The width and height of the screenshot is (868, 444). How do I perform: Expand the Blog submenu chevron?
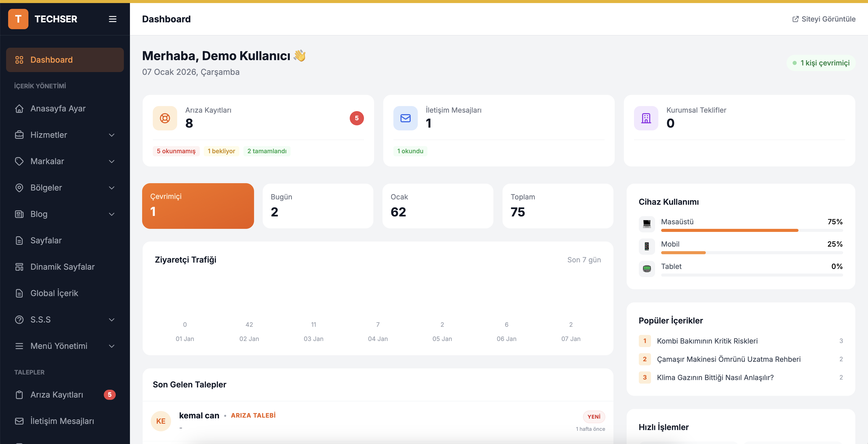click(x=111, y=214)
